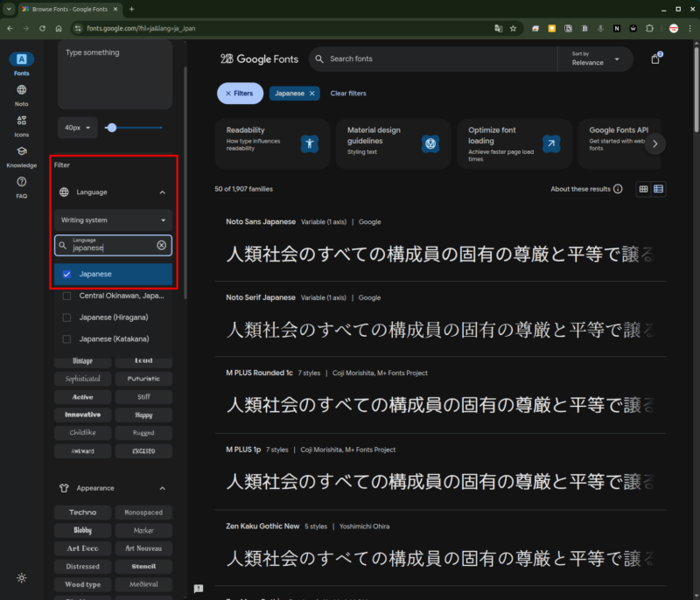Check the Japanese (Hiragana) checkbox
This screenshot has width=700, height=600.
click(x=66, y=317)
